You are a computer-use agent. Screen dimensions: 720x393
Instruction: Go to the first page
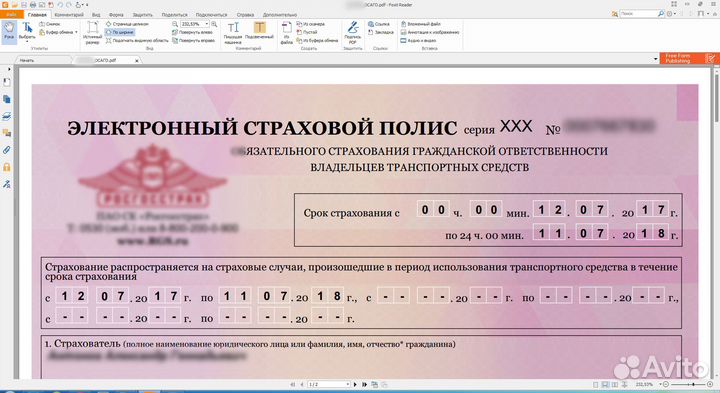[x=292, y=384]
